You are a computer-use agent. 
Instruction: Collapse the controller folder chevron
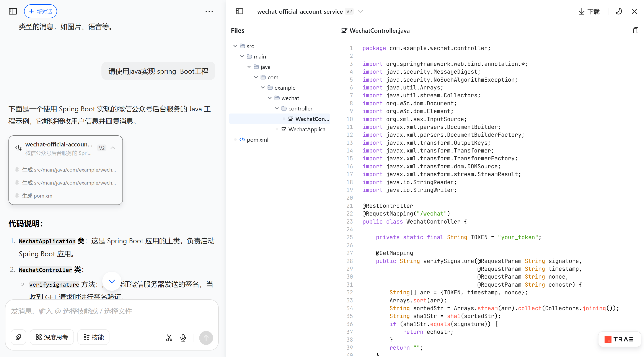click(x=277, y=109)
